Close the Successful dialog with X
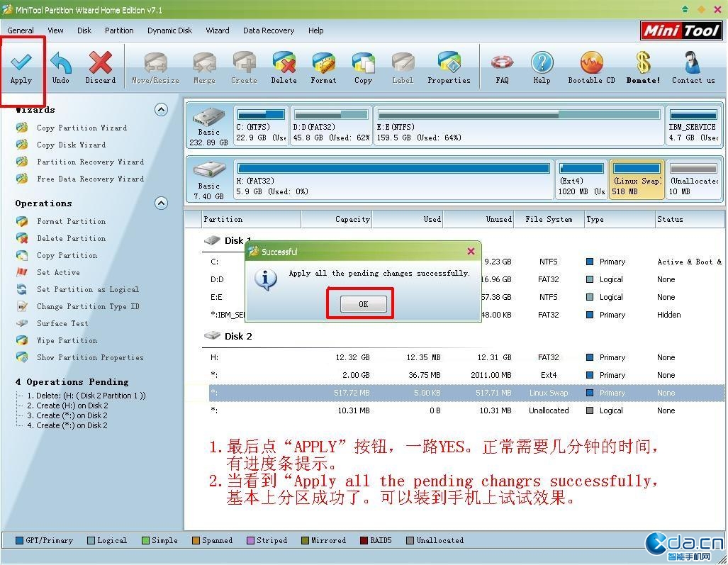 471,251
